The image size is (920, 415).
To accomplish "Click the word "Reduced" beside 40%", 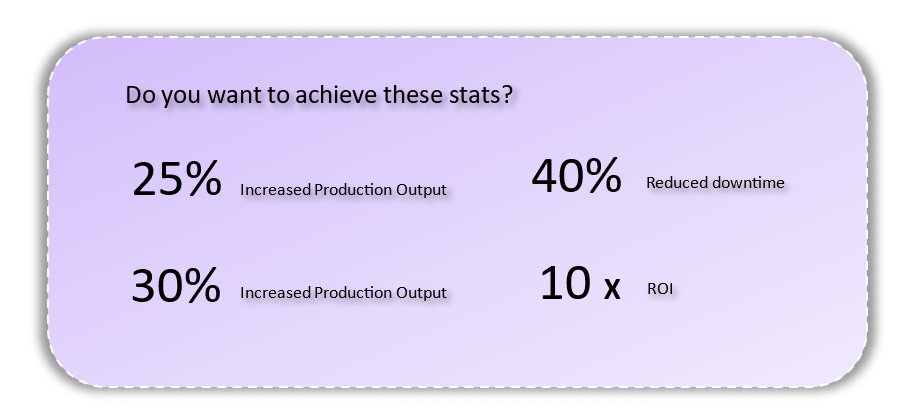I will click(676, 183).
